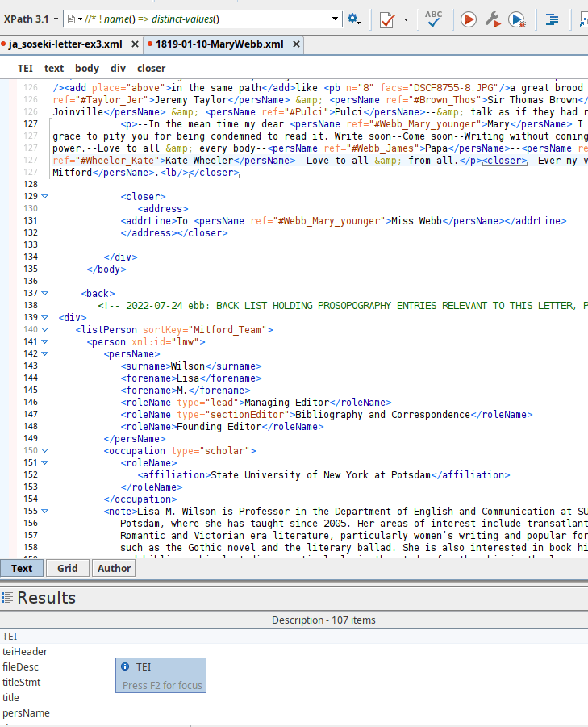The height and width of the screenshot is (727, 588).
Task: Select the teiHeader result row
Action: 294,652
